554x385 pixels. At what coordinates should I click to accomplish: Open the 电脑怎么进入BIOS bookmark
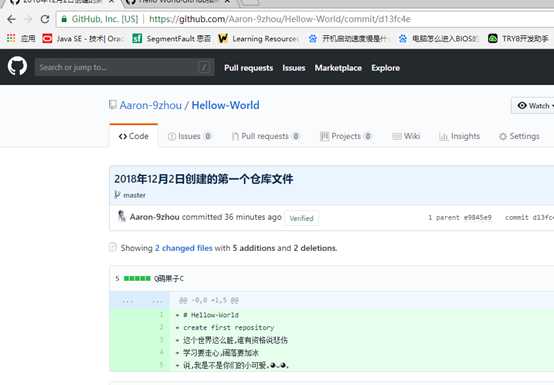[438, 38]
